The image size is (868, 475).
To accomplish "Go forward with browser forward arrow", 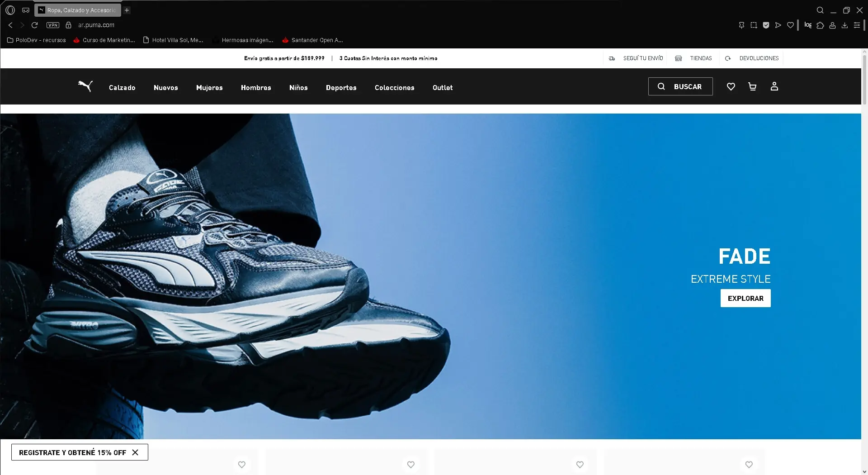I will pos(22,25).
